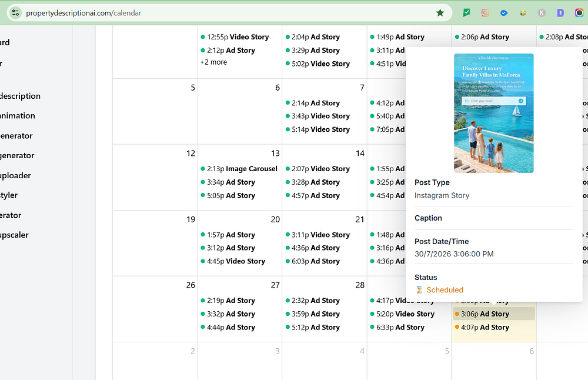Open the 5:02p Video Story event

coord(318,64)
